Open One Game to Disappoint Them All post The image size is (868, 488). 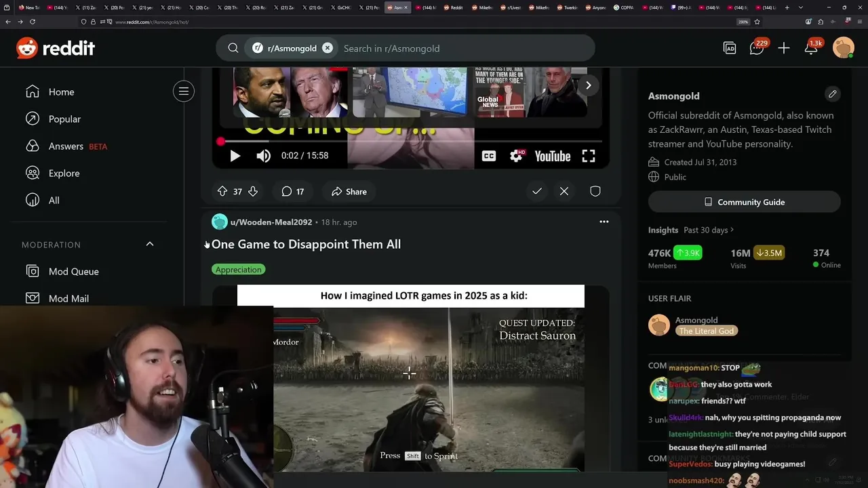(x=306, y=244)
